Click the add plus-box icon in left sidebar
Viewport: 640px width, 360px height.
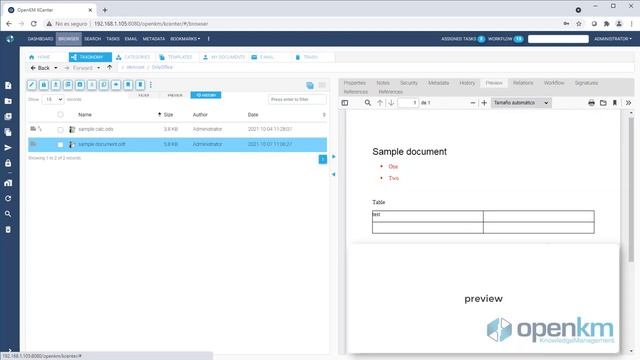coord(8,116)
